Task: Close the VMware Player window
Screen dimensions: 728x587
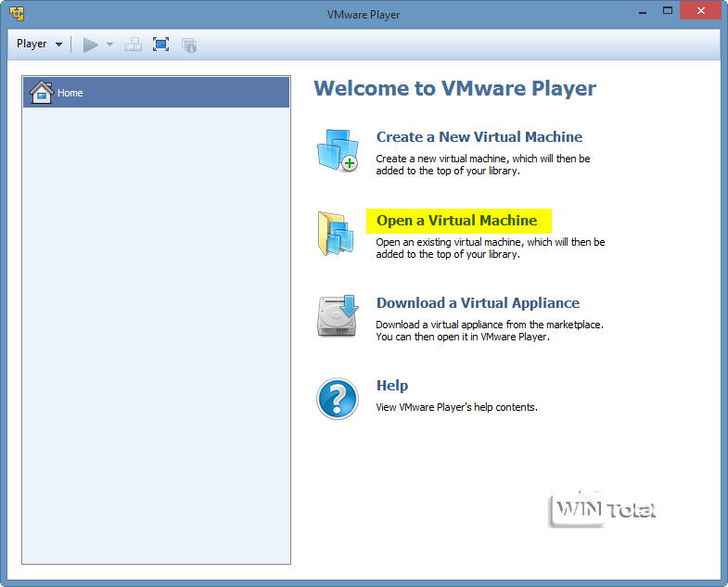Action: tap(700, 11)
